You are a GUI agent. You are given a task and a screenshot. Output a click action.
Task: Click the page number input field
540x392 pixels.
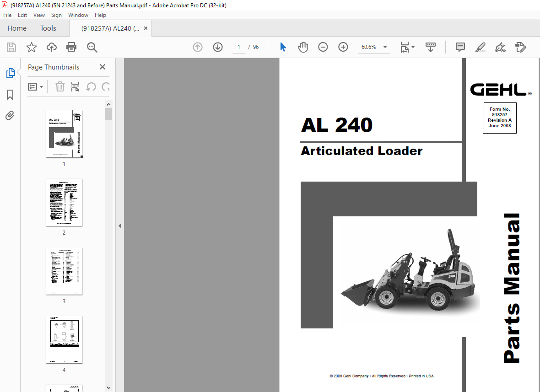pos(239,47)
